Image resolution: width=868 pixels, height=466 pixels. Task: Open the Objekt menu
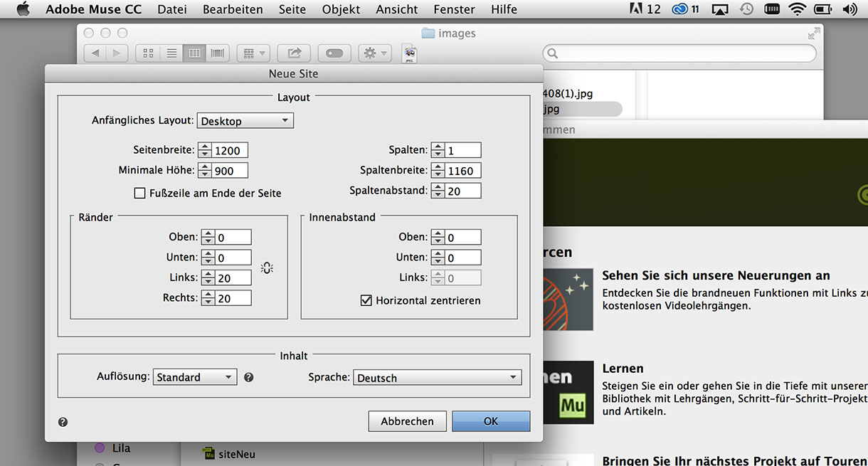coord(342,9)
